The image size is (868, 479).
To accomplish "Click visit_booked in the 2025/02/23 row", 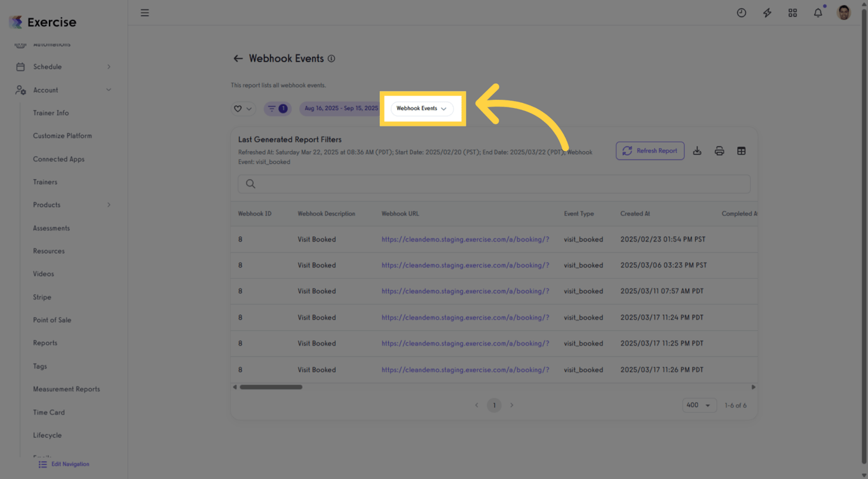I will [583, 239].
